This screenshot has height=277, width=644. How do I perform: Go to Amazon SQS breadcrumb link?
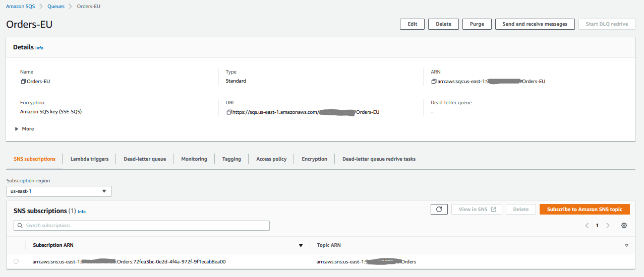pos(21,6)
